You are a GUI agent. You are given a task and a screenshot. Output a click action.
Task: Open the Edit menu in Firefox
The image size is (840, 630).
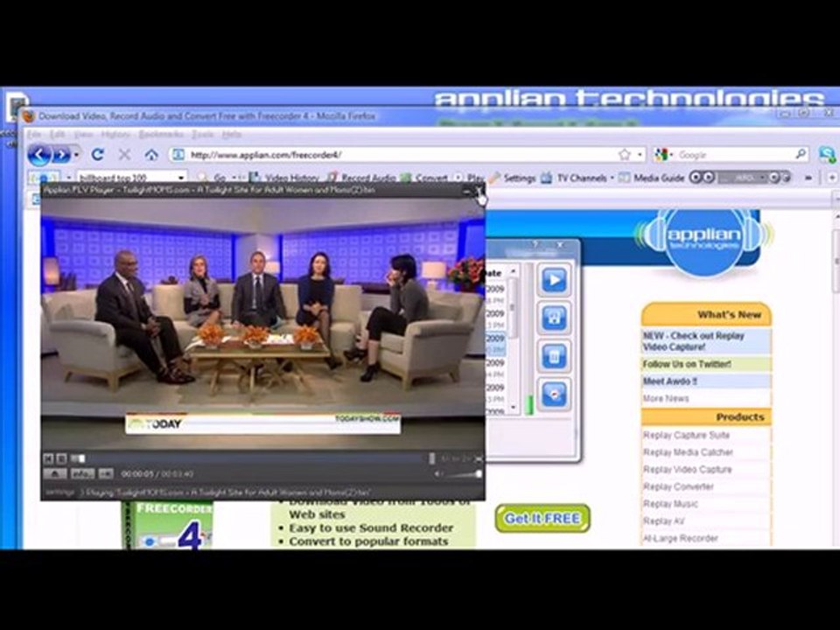point(58,135)
